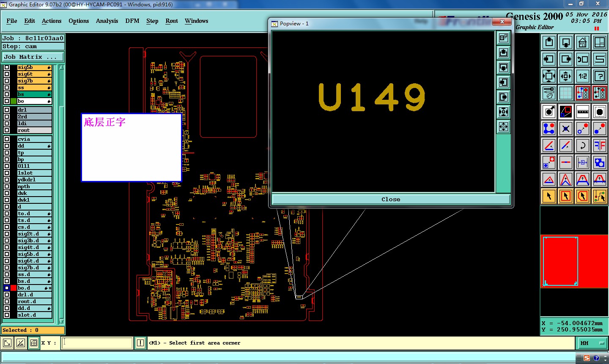Select the ruler measure tool
This screenshot has width=609, height=364.
[583, 112]
